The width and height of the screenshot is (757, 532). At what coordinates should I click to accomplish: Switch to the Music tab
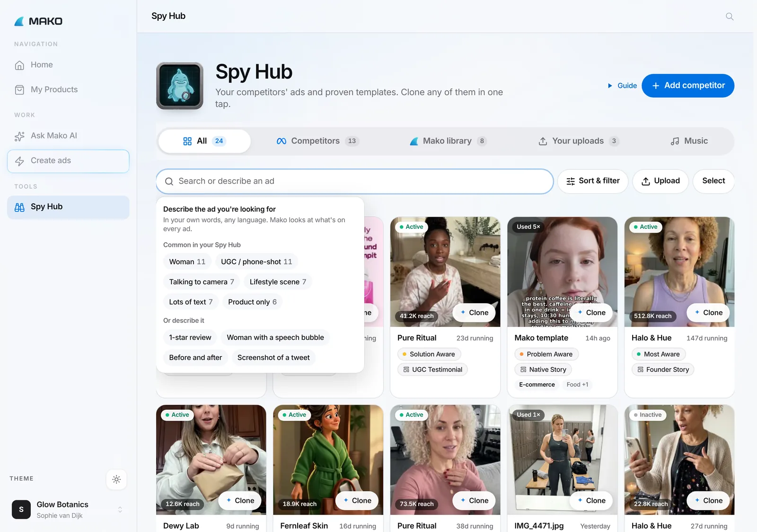689,141
